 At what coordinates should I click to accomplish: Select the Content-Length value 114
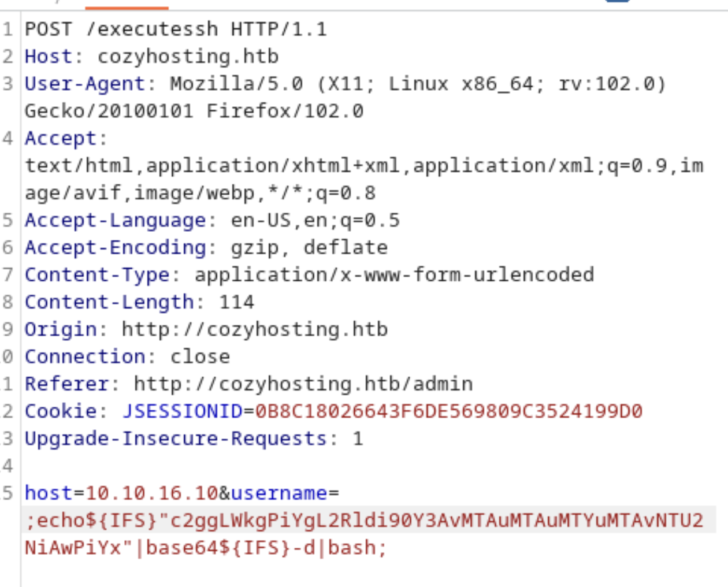(x=236, y=302)
